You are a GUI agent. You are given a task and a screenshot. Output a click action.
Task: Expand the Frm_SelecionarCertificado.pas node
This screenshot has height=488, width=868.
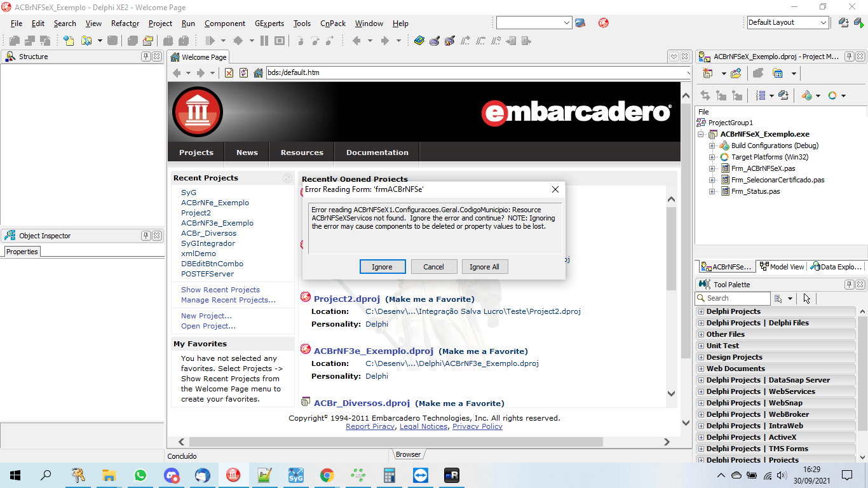(712, 180)
